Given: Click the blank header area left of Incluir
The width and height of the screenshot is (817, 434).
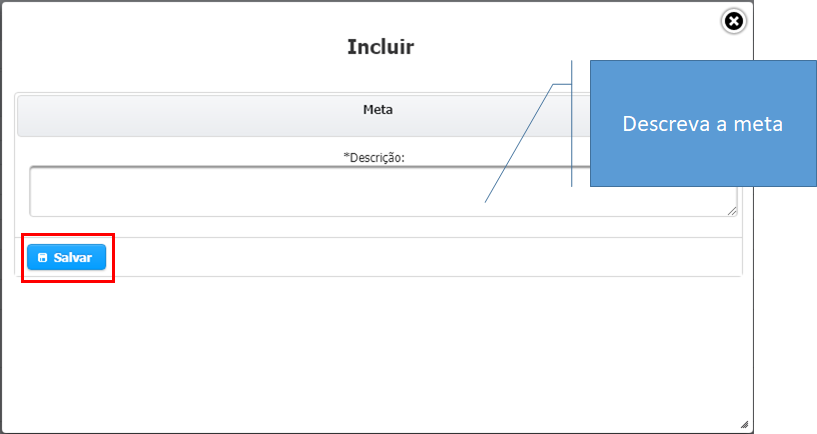Looking at the screenshot, I should point(150,47).
